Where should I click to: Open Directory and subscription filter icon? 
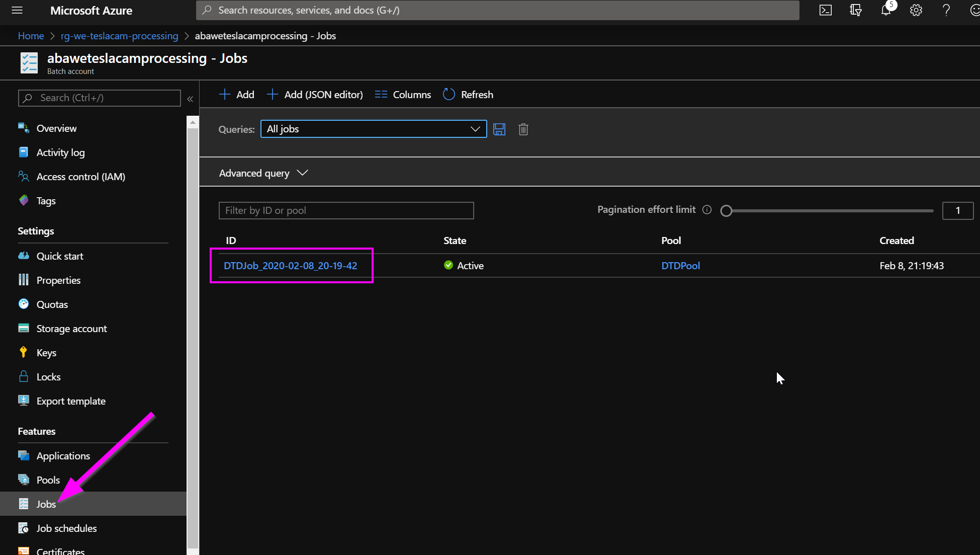click(x=856, y=10)
